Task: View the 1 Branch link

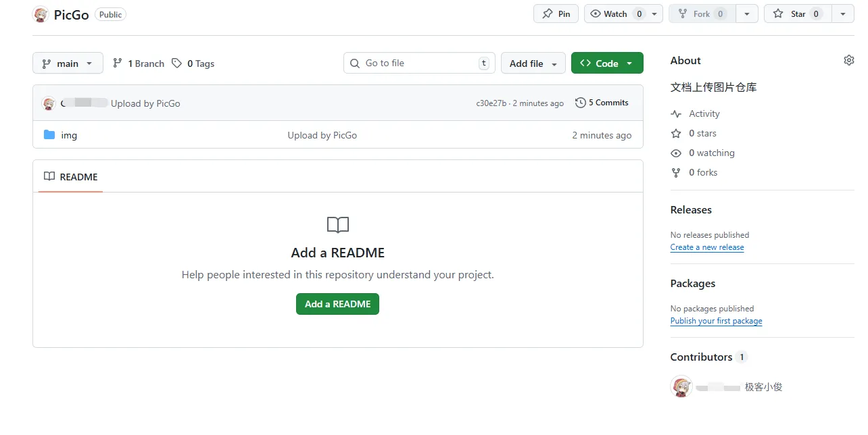Action: (x=139, y=63)
